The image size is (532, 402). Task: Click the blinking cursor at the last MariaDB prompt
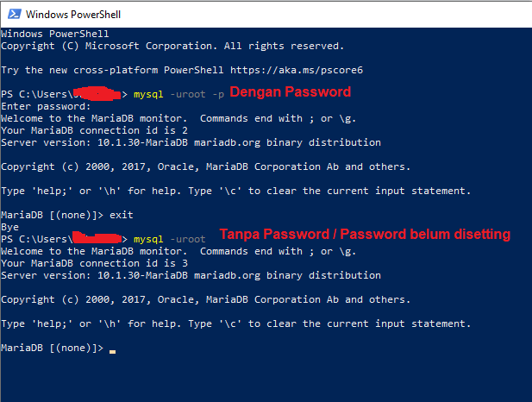(x=113, y=349)
